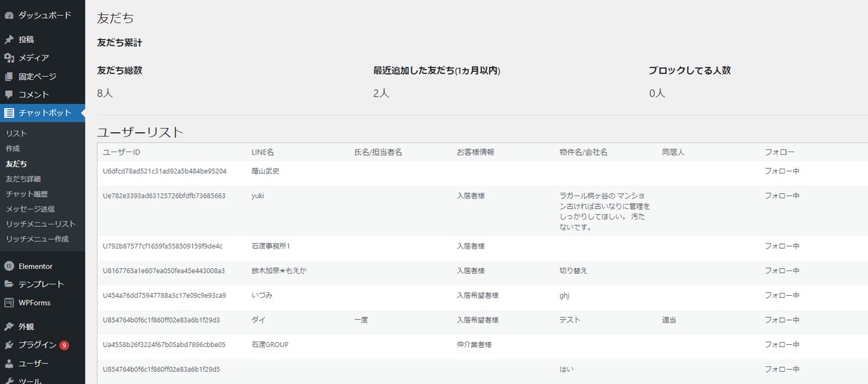This screenshot has width=868, height=384.
Task: Click the Dashboard gauge icon
Action: pos(9,15)
